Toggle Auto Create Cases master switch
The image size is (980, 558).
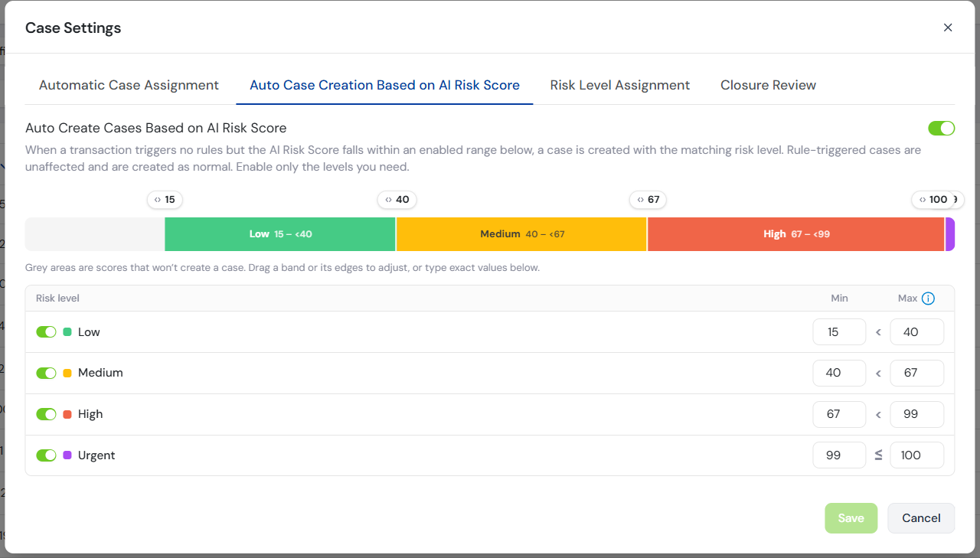[942, 128]
